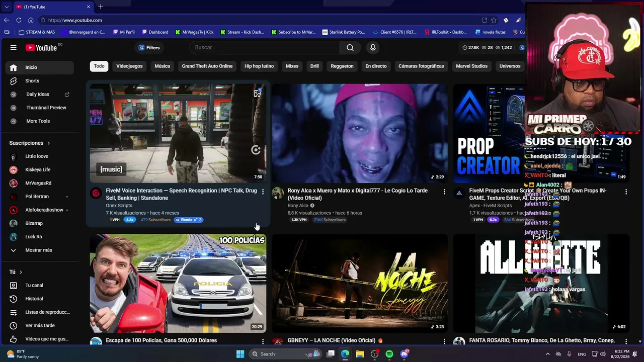
Task: Open Inicio in the sidebar
Action: 40,67
